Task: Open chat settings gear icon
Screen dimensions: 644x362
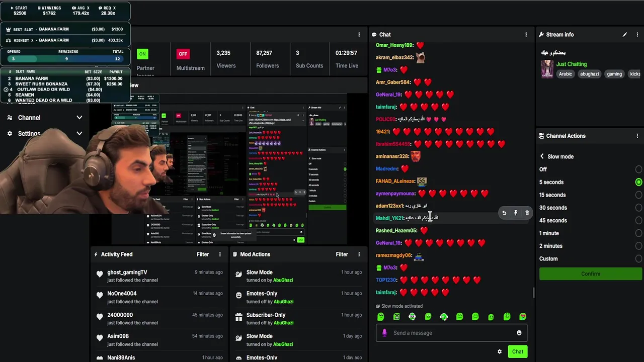Action: click(x=500, y=351)
